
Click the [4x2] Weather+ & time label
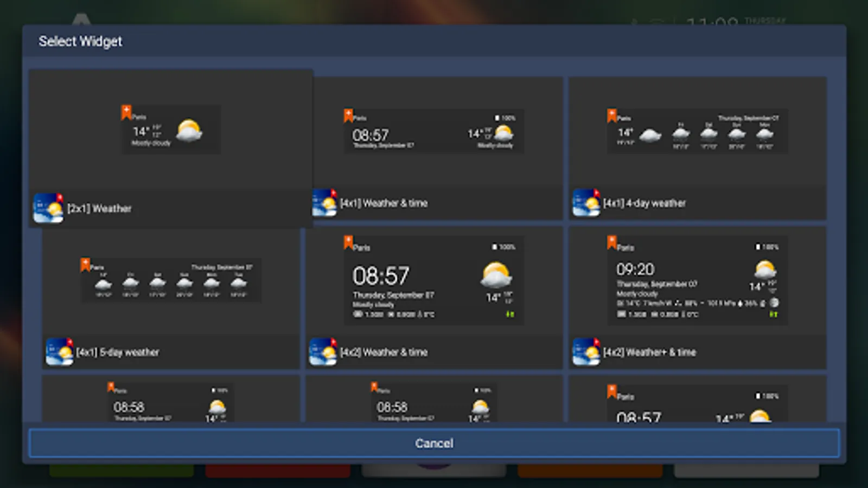(x=649, y=352)
